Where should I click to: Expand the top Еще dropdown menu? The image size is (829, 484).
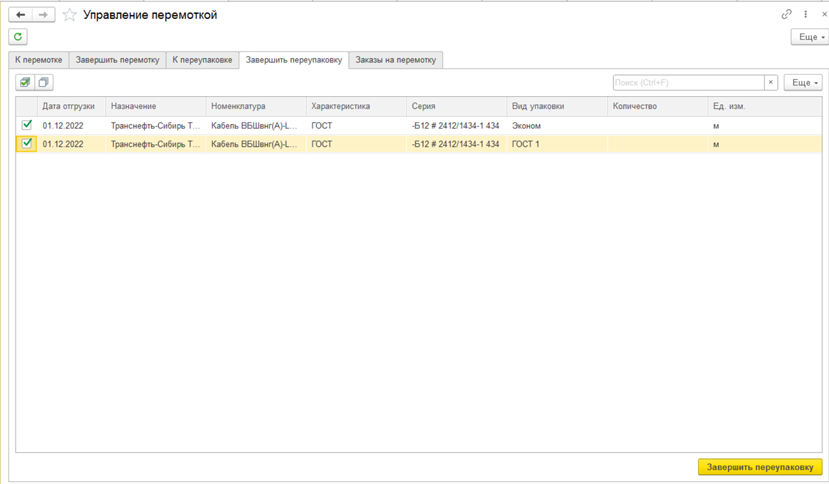pos(809,36)
